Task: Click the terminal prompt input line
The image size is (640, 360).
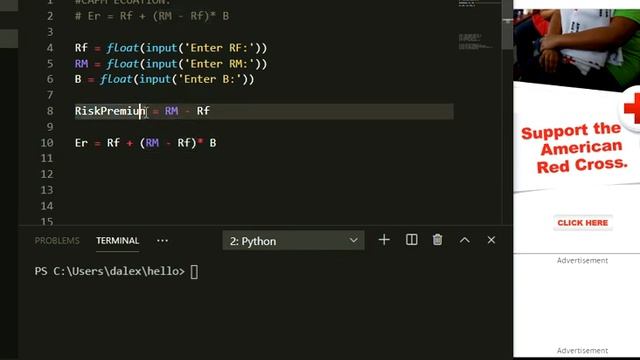Action: tap(116, 271)
